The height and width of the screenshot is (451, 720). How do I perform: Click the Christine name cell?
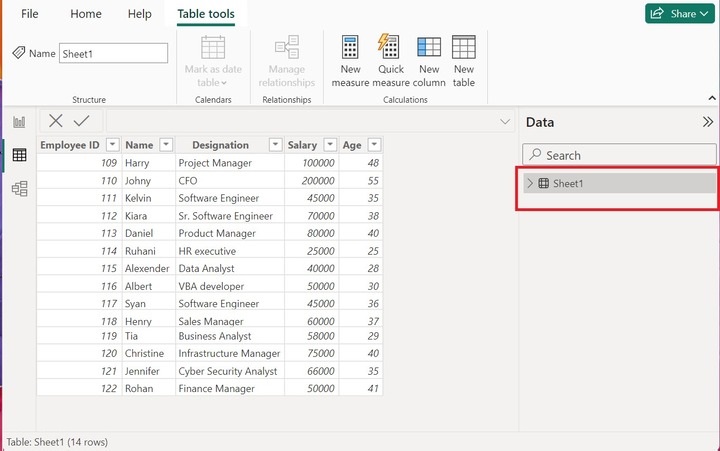point(149,354)
